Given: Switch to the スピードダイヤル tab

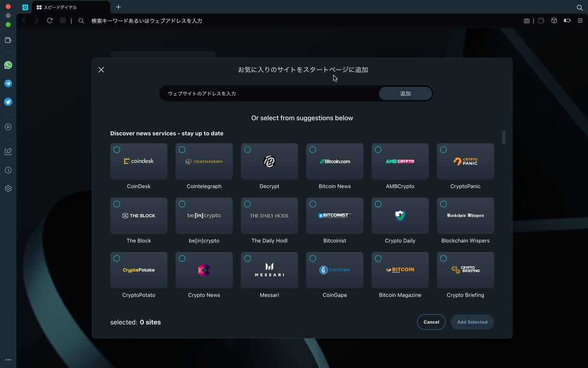Looking at the screenshot, I should point(71,7).
